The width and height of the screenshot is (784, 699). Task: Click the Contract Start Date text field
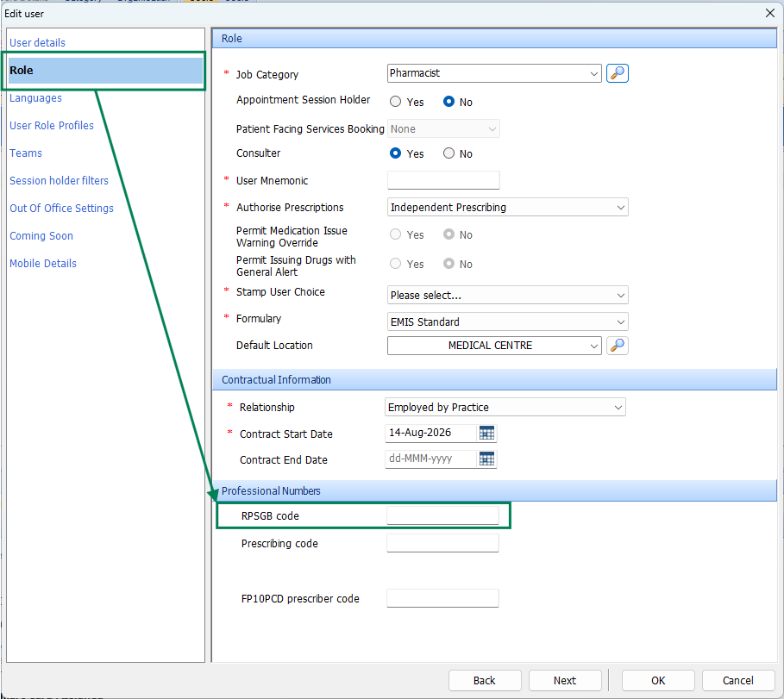pos(431,434)
